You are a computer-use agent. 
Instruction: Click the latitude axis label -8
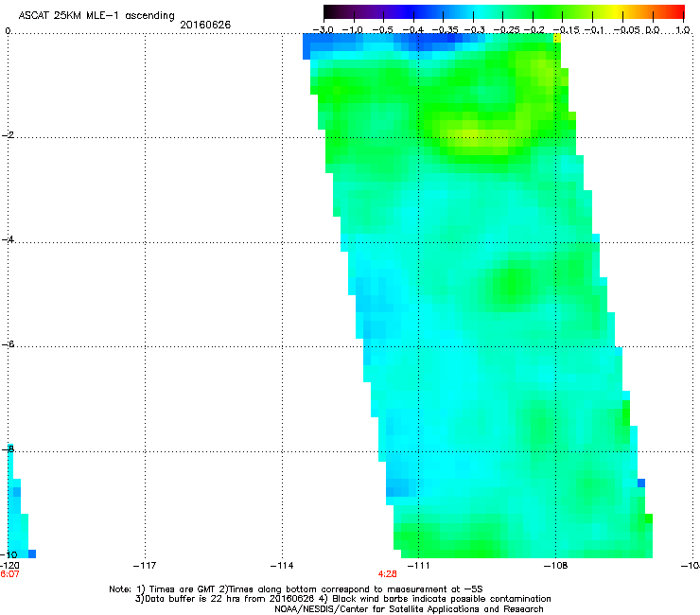point(8,448)
